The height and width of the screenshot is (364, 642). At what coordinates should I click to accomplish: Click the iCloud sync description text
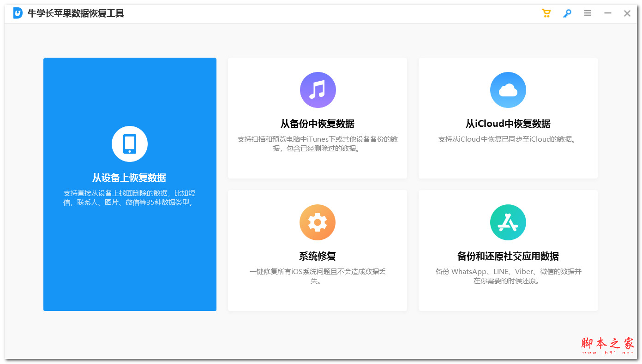pos(508,139)
